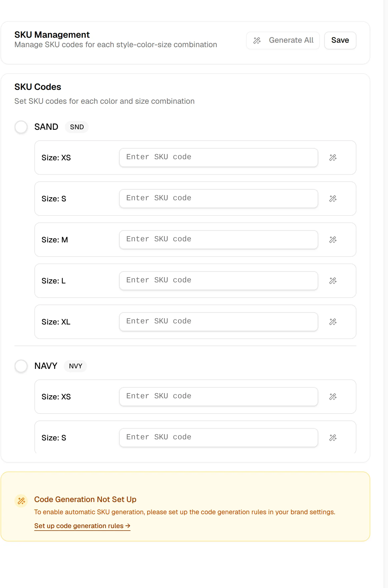Focus SKU code field for SAND L
Screen dimensions: 388x588
tap(218, 280)
